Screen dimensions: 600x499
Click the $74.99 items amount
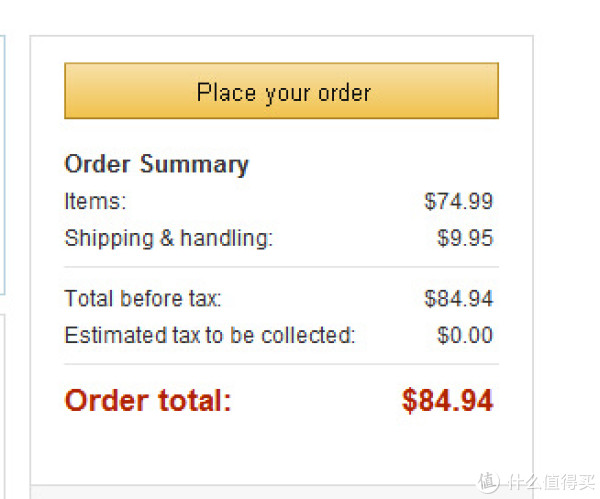click(458, 201)
